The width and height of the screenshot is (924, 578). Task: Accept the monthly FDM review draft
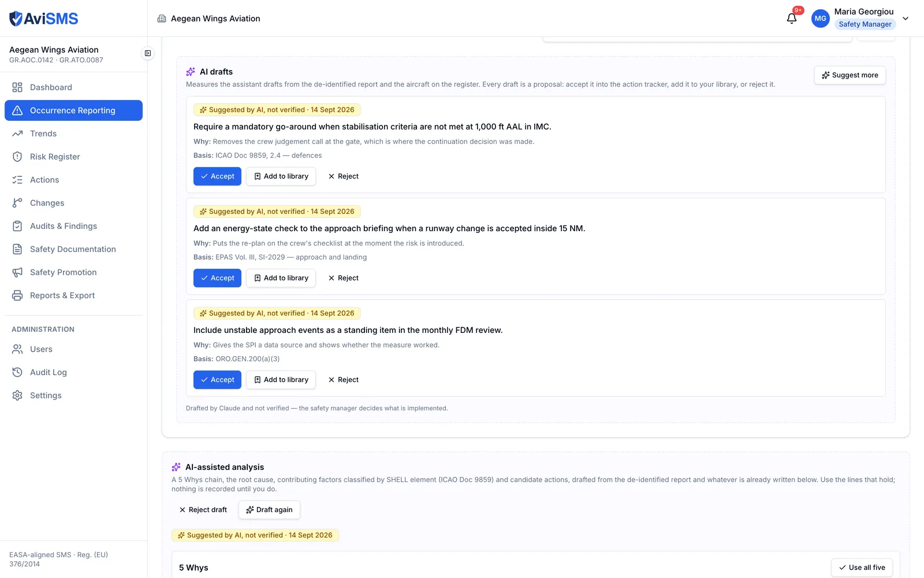[x=217, y=380]
